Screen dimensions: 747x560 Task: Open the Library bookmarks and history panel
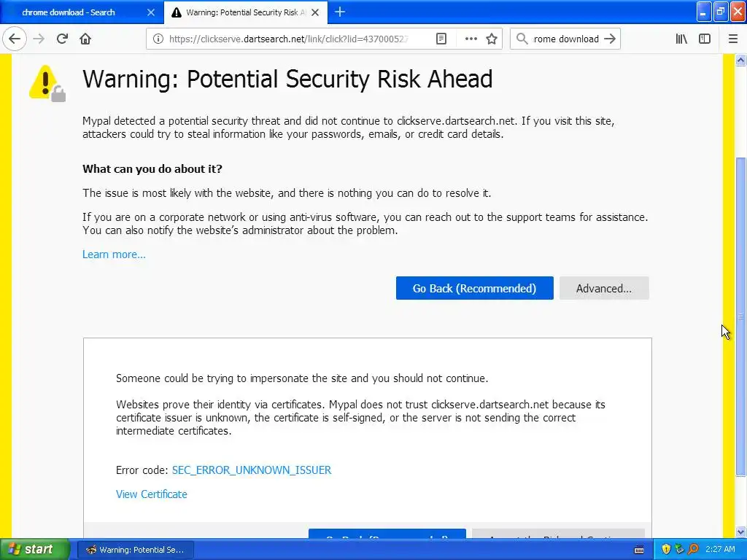[681, 39]
